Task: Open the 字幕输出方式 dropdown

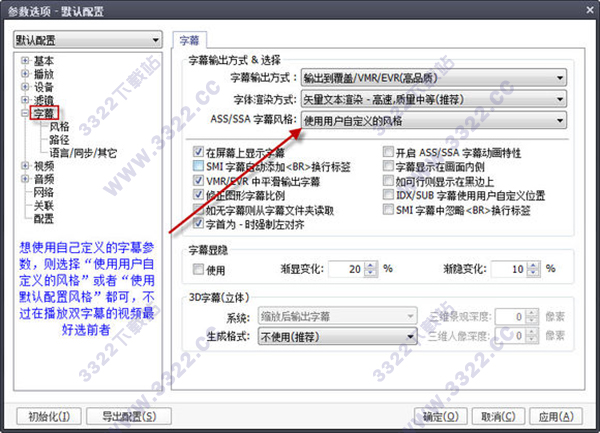Action: pyautogui.click(x=434, y=78)
